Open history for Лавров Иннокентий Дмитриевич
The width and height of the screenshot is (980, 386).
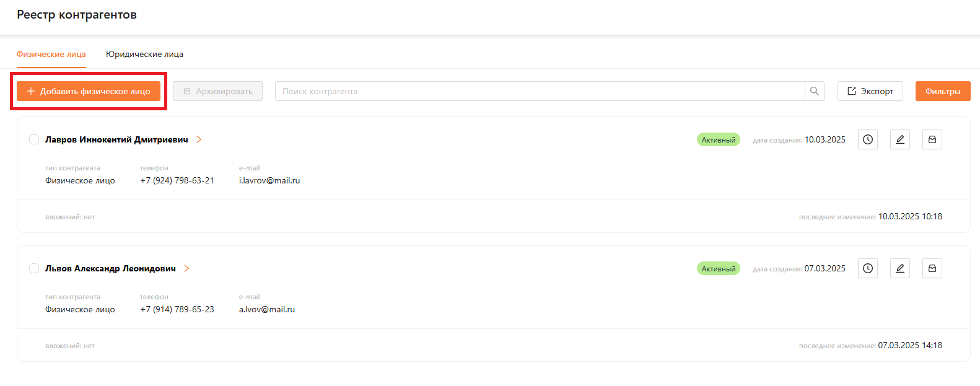[x=867, y=139]
